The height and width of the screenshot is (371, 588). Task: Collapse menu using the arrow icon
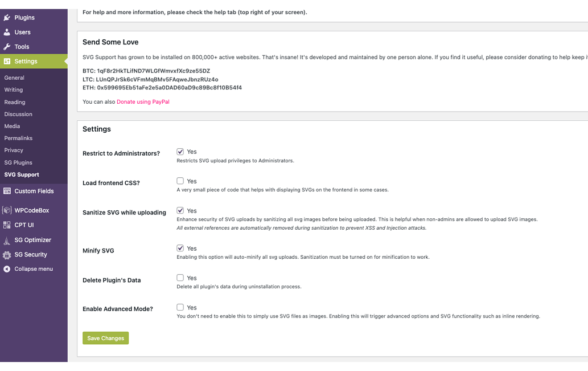pyautogui.click(x=7, y=269)
